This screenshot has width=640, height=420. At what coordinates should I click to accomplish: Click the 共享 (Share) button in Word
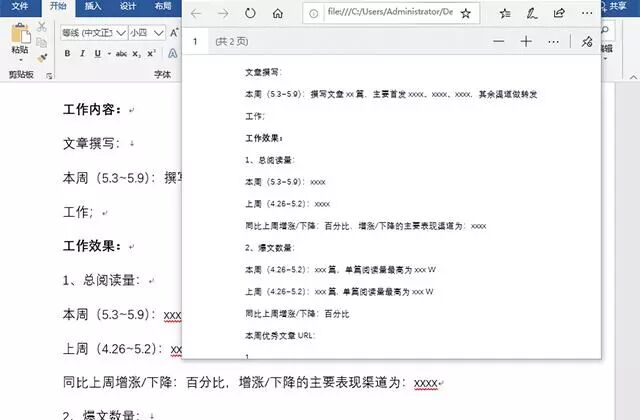point(616,6)
